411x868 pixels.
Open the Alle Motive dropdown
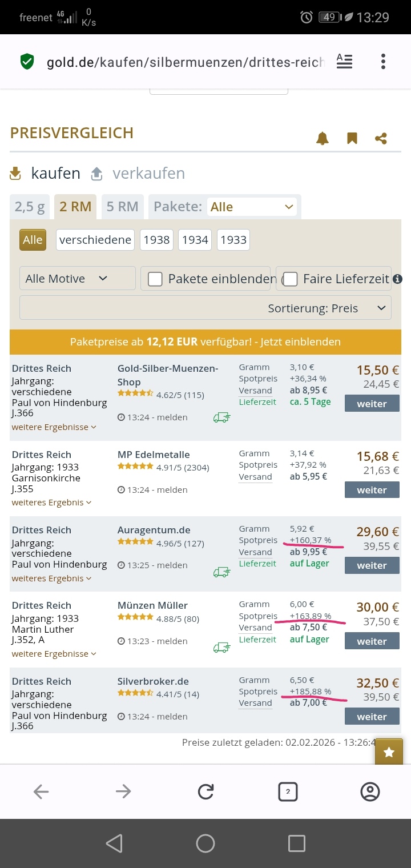coord(78,279)
